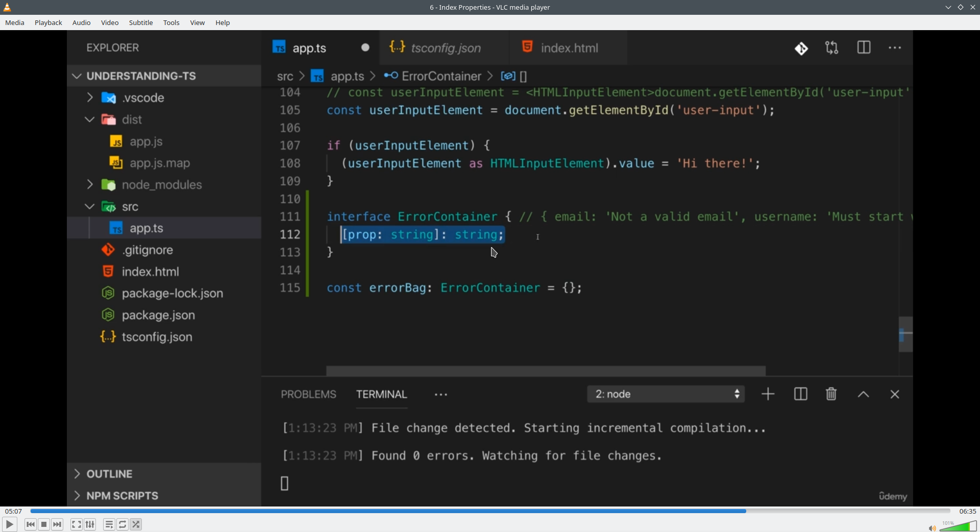Image resolution: width=980 pixels, height=532 pixels.
Task: Close the terminal panel
Action: pos(894,395)
